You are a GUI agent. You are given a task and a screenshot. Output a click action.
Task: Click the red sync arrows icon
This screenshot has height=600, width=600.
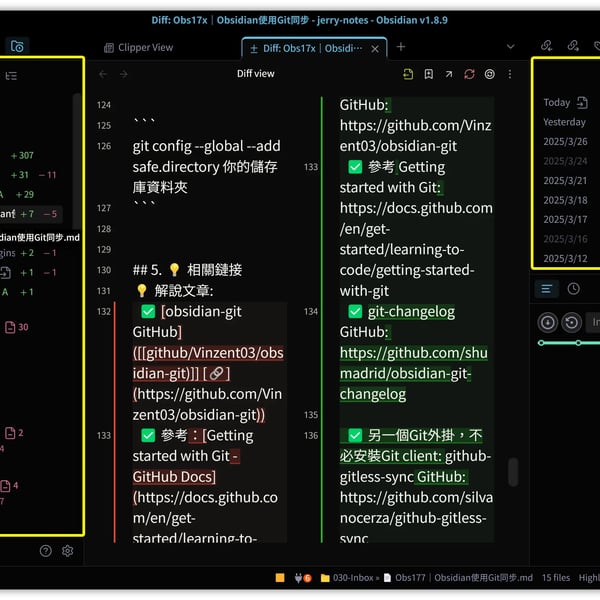469,74
